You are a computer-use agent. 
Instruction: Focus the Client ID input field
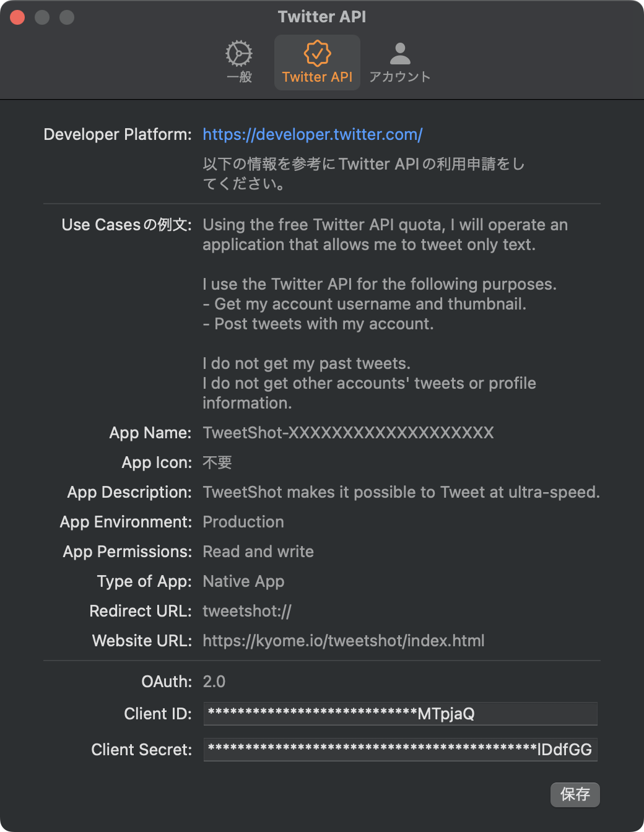[x=401, y=714]
